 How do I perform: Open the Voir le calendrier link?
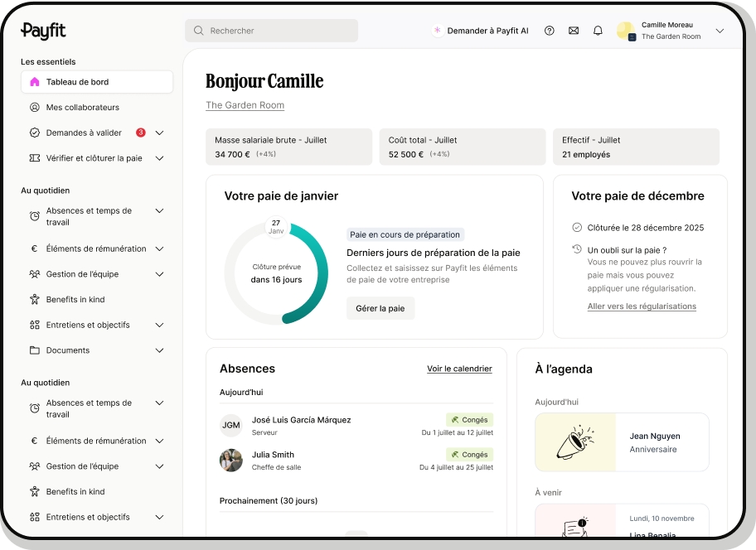tap(459, 369)
